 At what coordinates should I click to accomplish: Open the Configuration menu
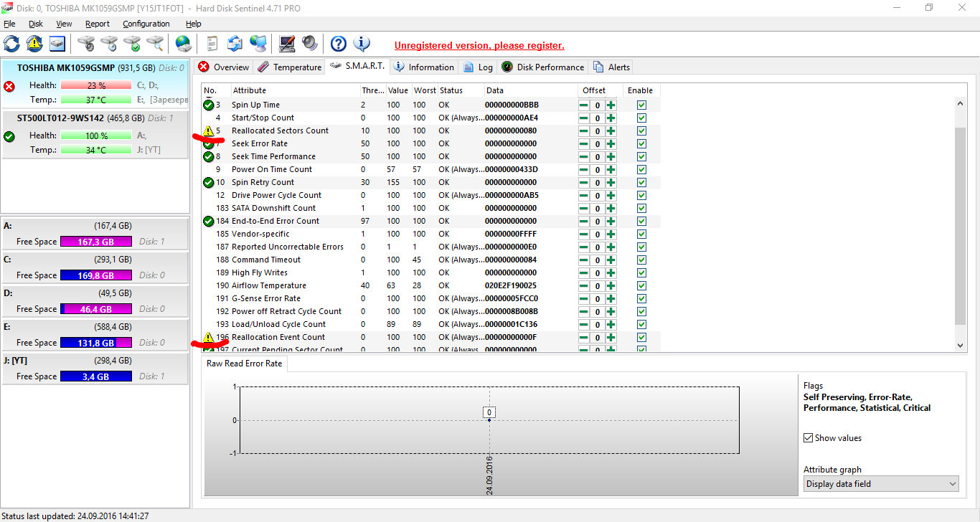point(146,24)
